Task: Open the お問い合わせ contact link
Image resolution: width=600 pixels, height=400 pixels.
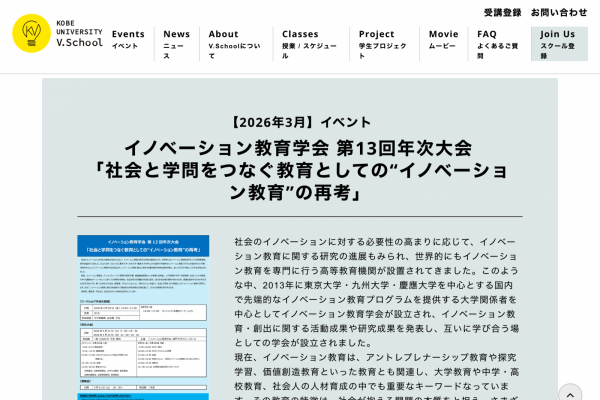Action: [559, 12]
